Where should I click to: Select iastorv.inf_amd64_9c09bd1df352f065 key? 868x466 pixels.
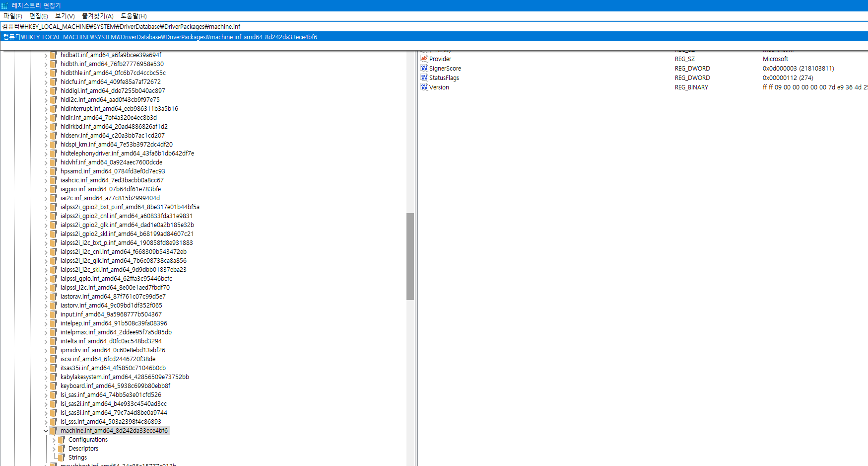pos(111,306)
